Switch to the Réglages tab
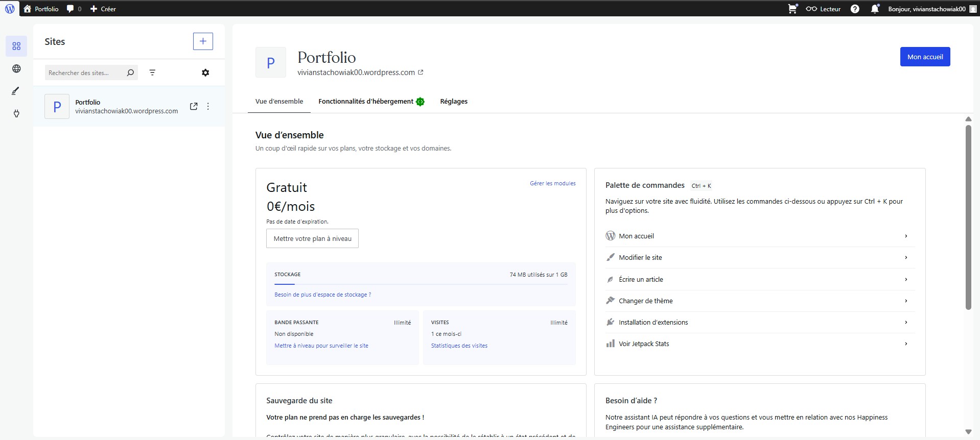 tap(454, 102)
